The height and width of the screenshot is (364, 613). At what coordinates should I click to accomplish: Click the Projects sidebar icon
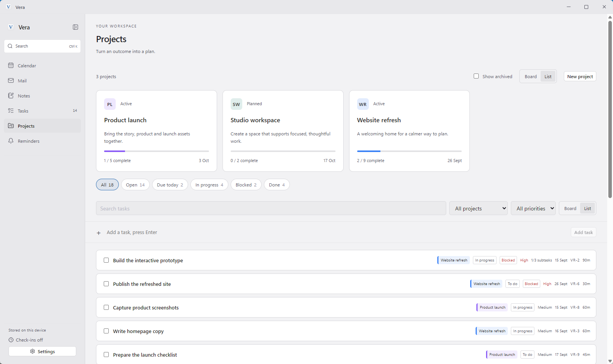click(11, 126)
